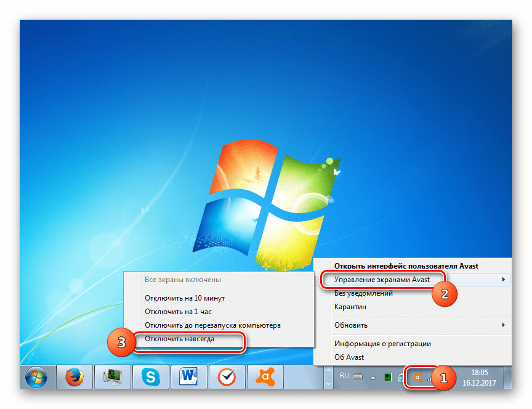Open Microsoft Word from the taskbar
This screenshot has width=532, height=409.
coord(187,376)
